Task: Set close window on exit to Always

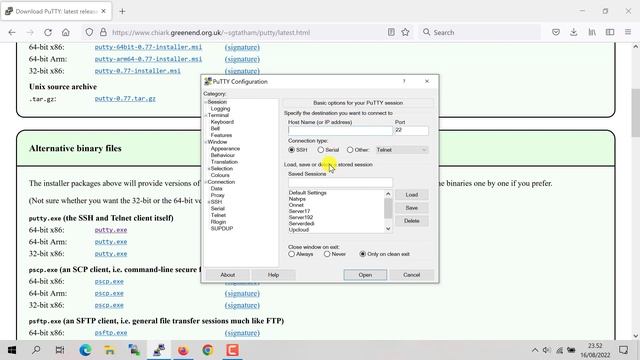Action: (x=291, y=254)
